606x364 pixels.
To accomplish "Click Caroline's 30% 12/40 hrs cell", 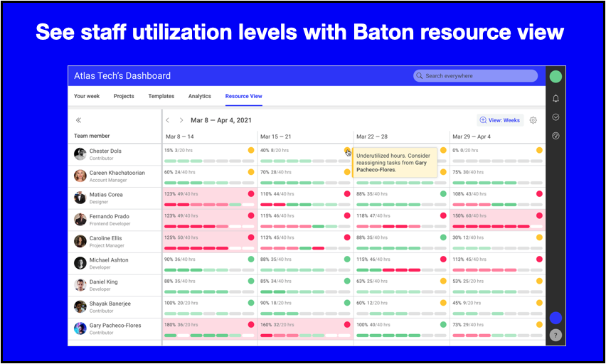I will coord(498,242).
